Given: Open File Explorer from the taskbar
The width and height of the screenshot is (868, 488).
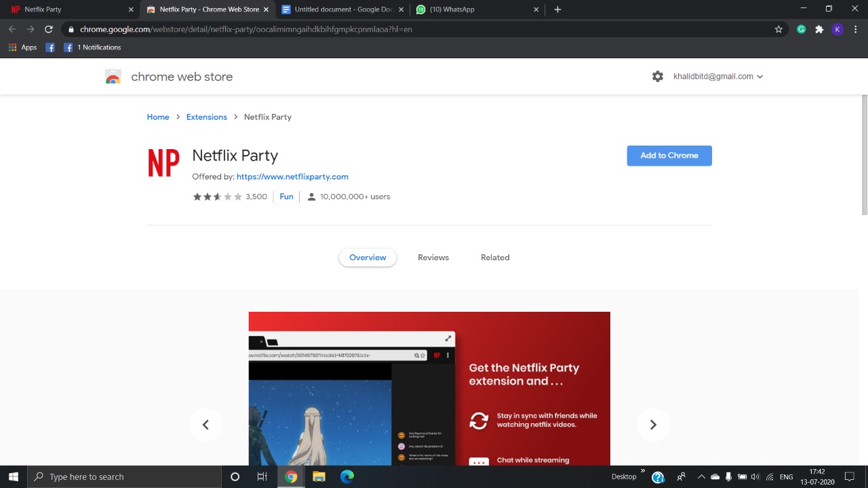Looking at the screenshot, I should 319,476.
